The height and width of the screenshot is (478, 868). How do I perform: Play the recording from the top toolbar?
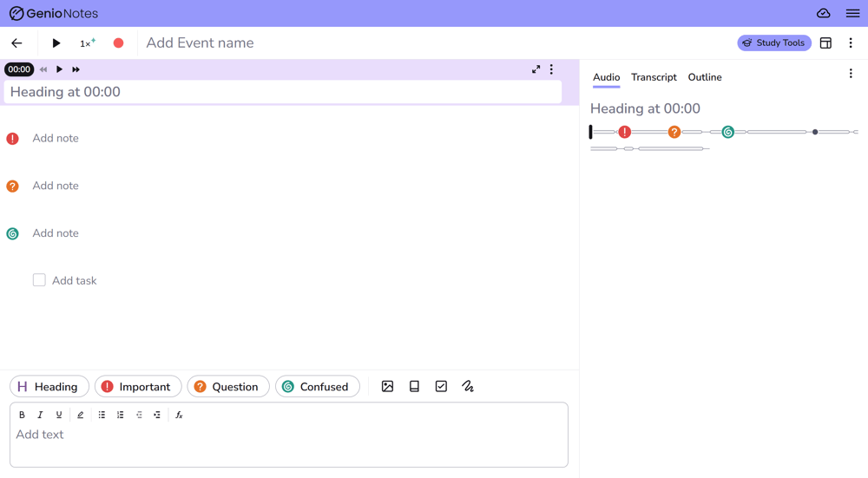[56, 43]
